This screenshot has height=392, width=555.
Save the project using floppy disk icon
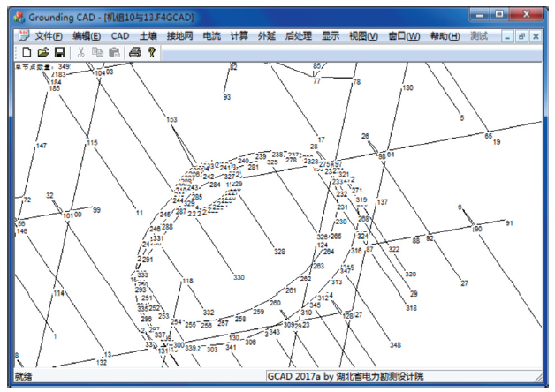tap(58, 53)
